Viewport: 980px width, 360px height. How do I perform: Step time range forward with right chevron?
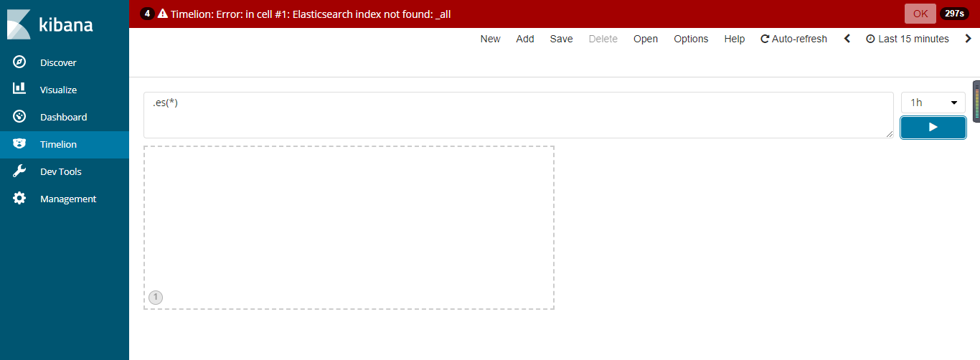pos(968,39)
